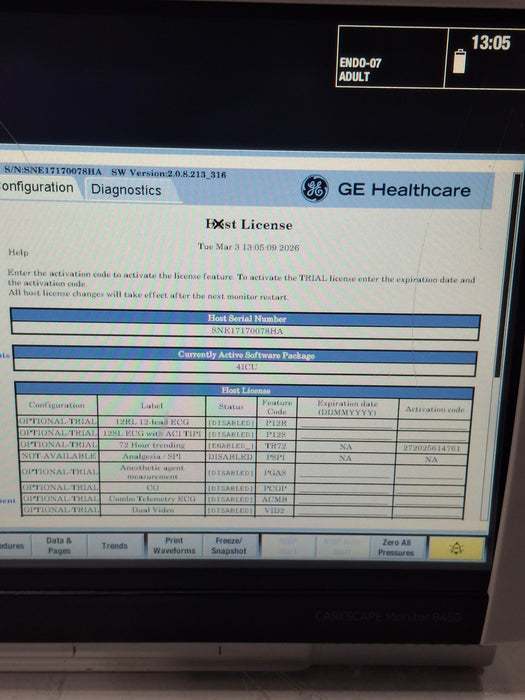Open the partially visible Procedures menu

pos(13,545)
